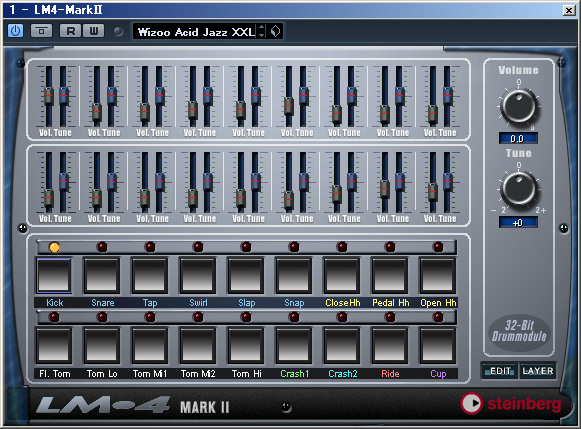The image size is (581, 429).
Task: Click the Steinberg logo
Action: pyautogui.click(x=511, y=403)
